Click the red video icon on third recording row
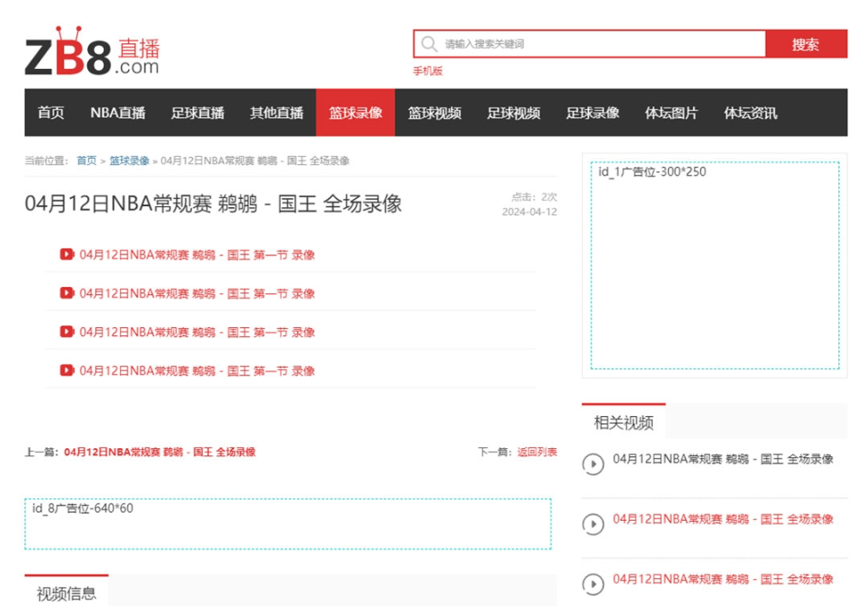The width and height of the screenshot is (868, 606). 67,332
